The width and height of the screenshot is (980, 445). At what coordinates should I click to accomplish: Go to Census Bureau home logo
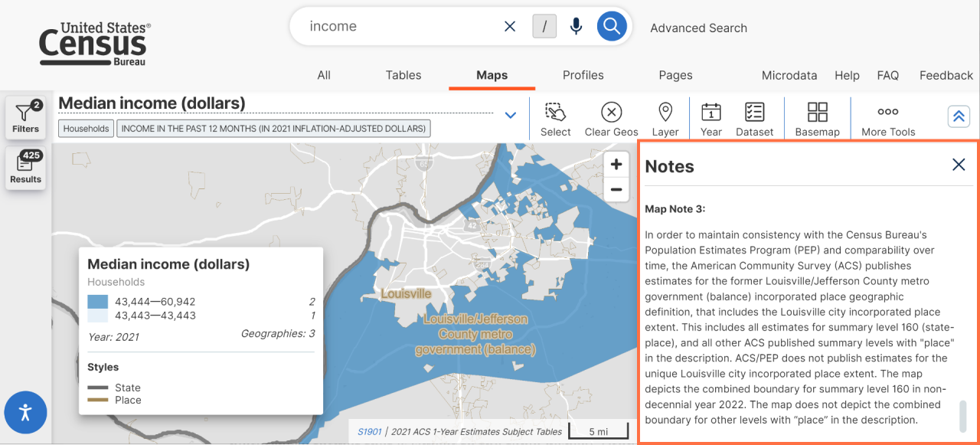(x=95, y=44)
